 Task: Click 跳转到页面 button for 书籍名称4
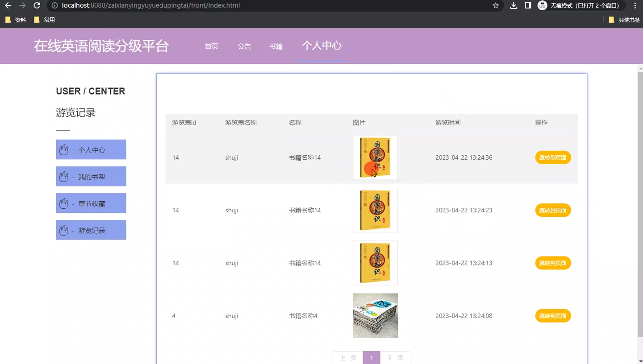[553, 315]
